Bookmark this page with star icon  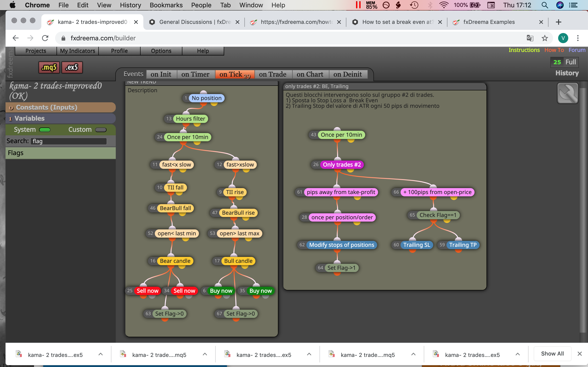[545, 38]
